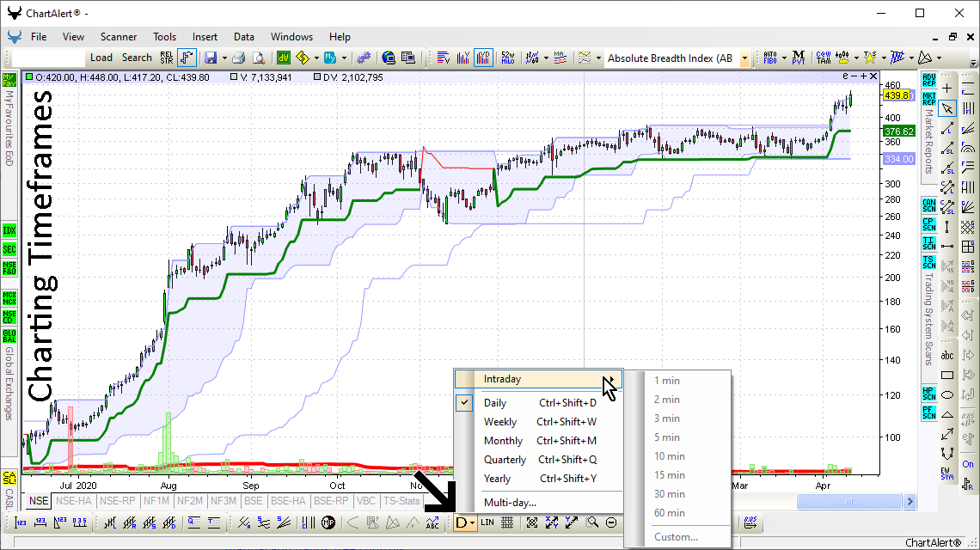
Task: Click the SEC sector list icon
Action: pos(9,249)
